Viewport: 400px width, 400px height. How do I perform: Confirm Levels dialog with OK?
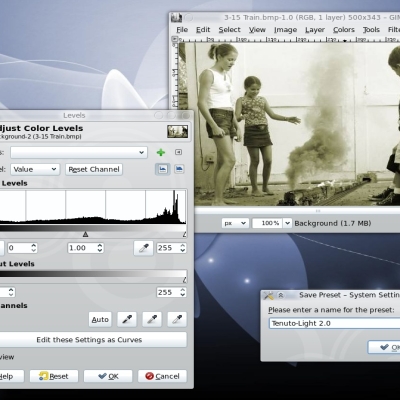tap(108, 376)
